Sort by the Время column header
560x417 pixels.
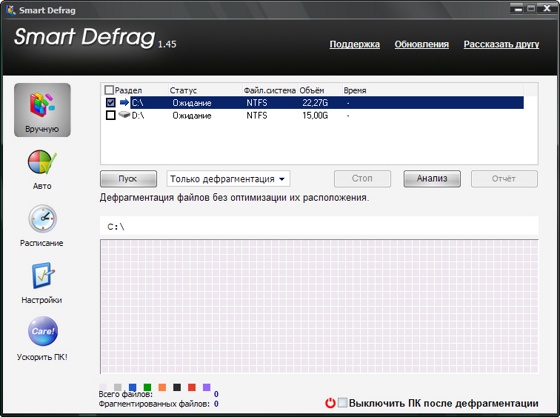click(355, 90)
